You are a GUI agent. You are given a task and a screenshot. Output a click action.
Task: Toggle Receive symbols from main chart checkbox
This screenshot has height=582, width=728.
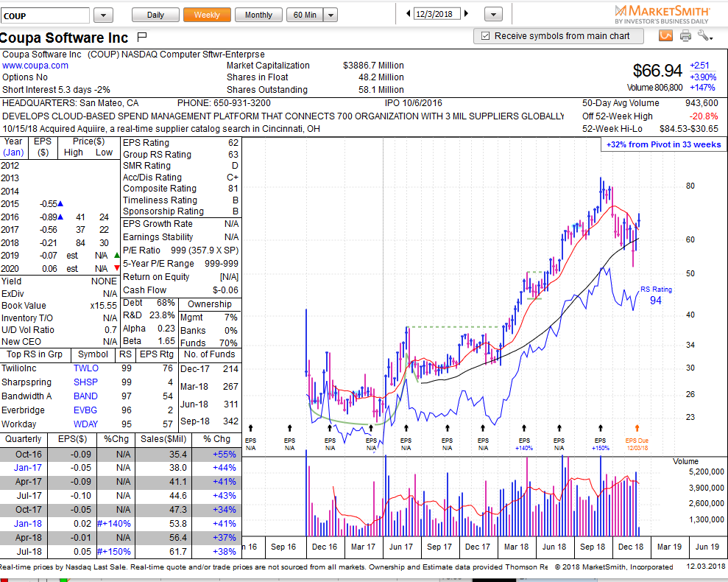[486, 36]
